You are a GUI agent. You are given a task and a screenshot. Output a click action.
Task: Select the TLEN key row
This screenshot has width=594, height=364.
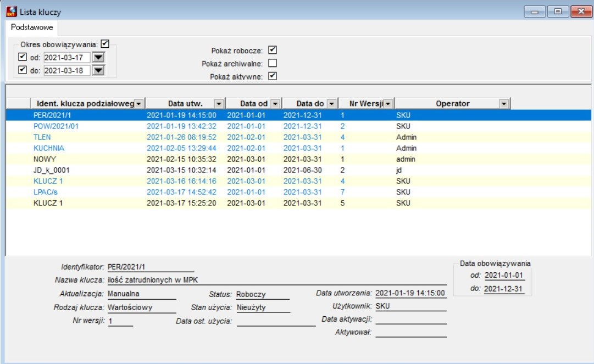coord(298,137)
